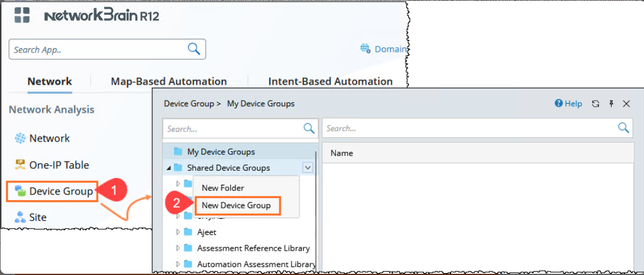
Task: Select My Device Groups folder
Action: [220, 152]
